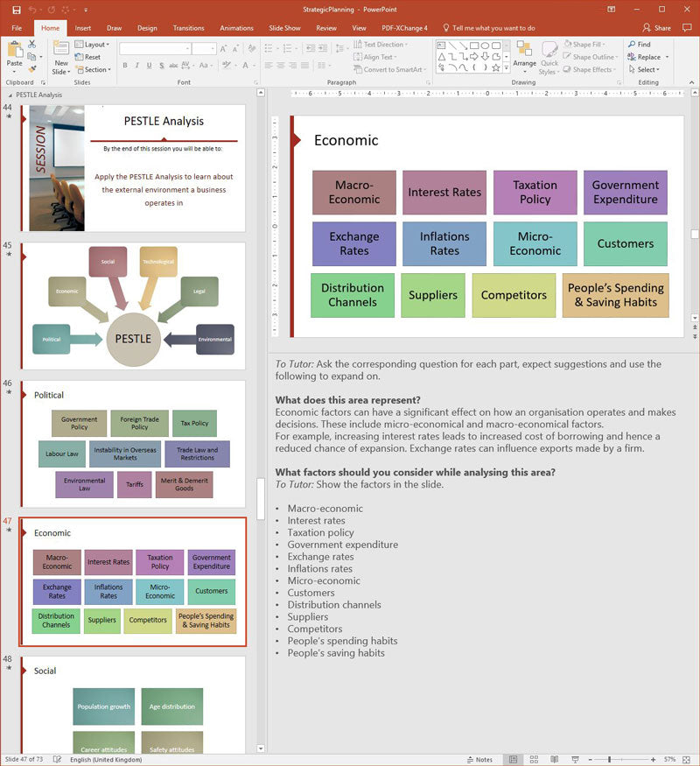Open Quick Styles gallery
Viewport: 700px width, 766px height.
tap(549, 58)
